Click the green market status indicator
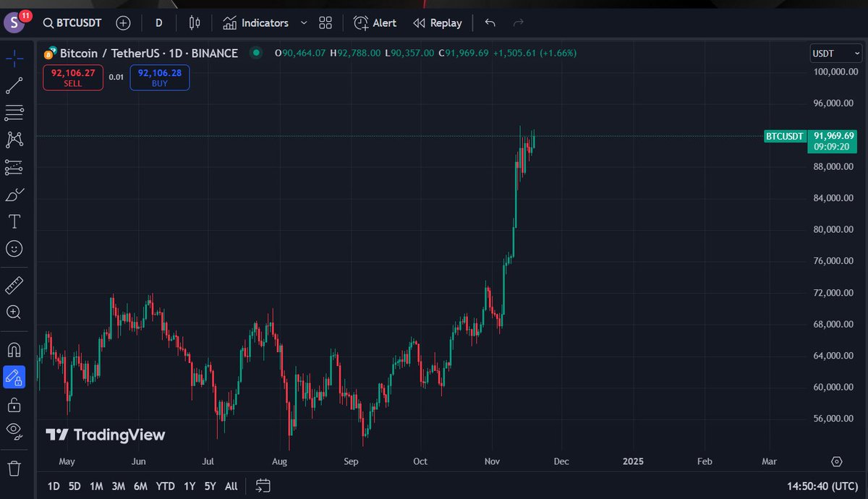Image resolution: width=868 pixels, height=499 pixels. (x=255, y=53)
